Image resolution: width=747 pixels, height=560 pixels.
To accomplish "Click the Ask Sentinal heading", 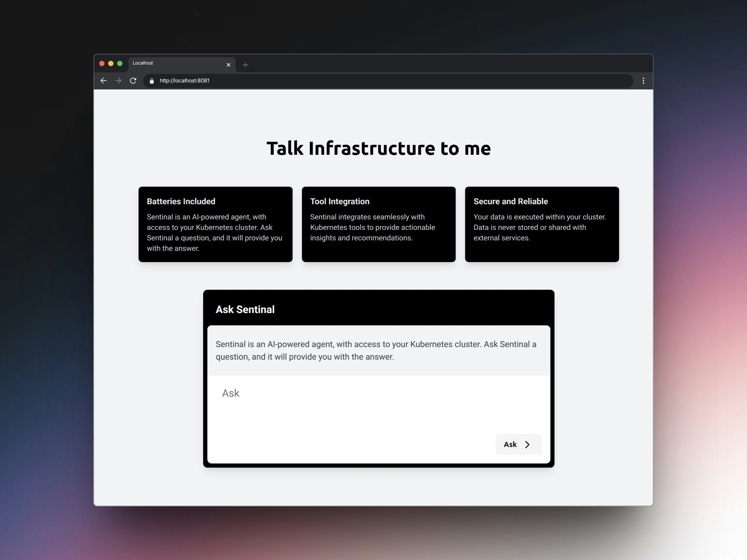I will click(x=245, y=310).
